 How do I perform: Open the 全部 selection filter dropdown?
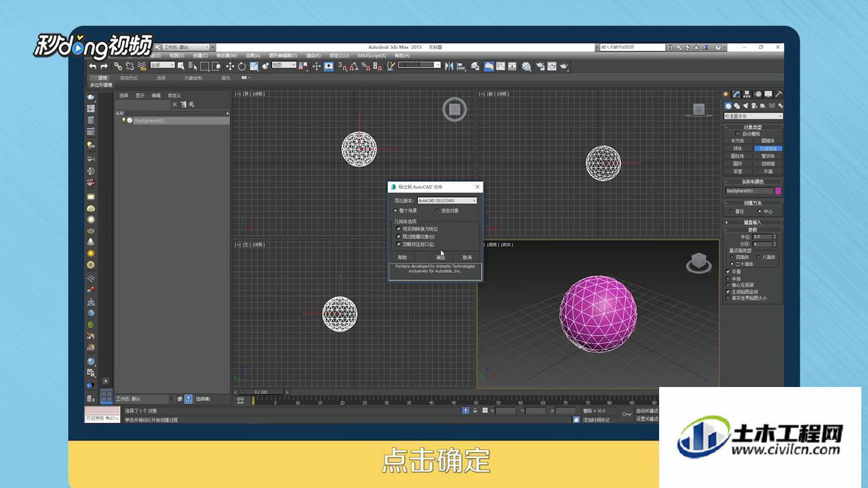click(x=162, y=65)
